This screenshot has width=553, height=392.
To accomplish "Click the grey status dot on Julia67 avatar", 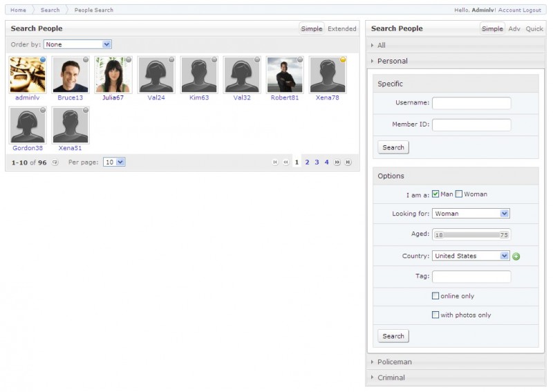I will pyautogui.click(x=129, y=59).
